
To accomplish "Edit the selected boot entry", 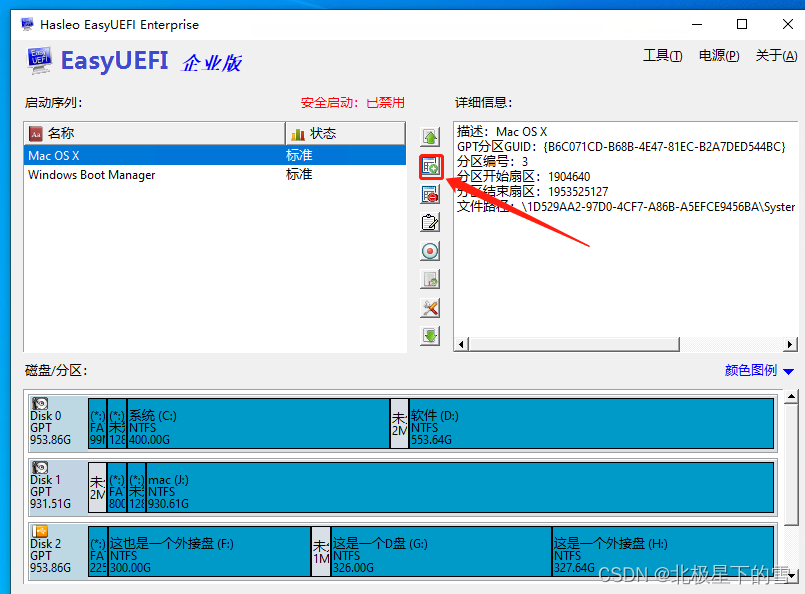I will [430, 223].
